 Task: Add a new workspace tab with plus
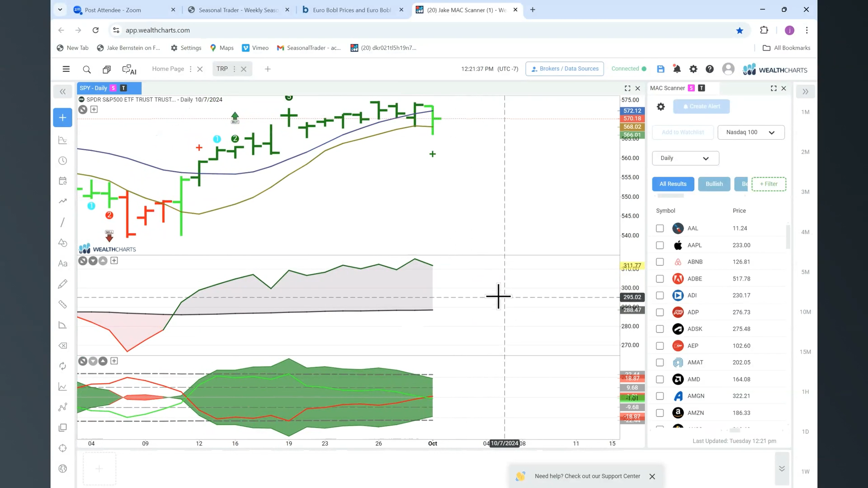click(268, 69)
